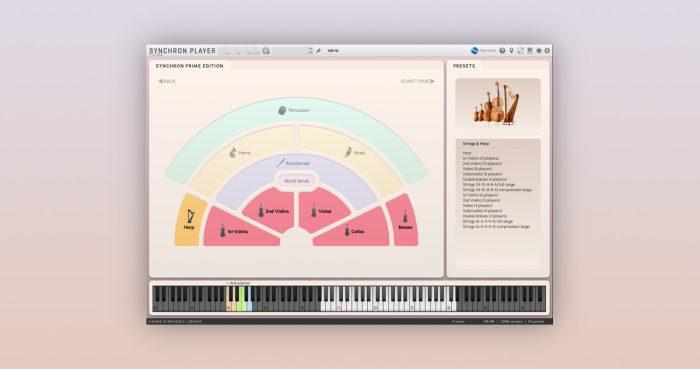Select the Strings & Harp preset heading
The height and width of the screenshot is (369, 700).
(475, 144)
